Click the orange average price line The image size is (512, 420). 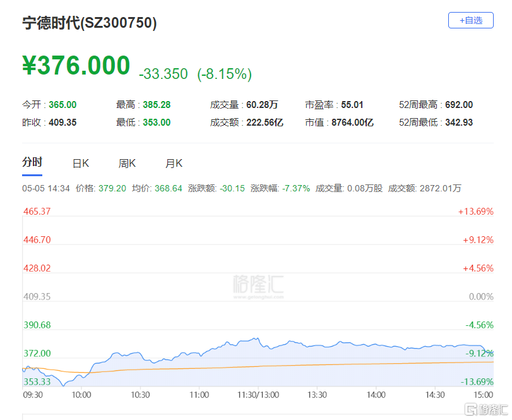(x=258, y=366)
